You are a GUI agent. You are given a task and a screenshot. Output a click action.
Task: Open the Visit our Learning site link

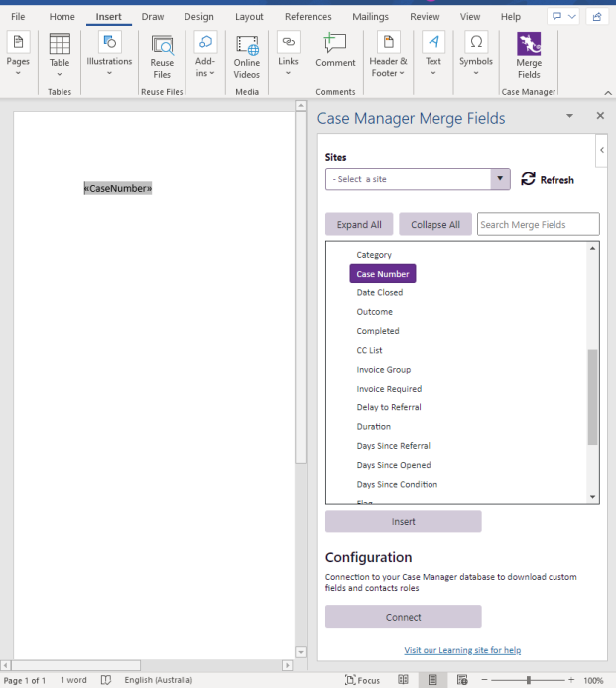pyautogui.click(x=462, y=650)
